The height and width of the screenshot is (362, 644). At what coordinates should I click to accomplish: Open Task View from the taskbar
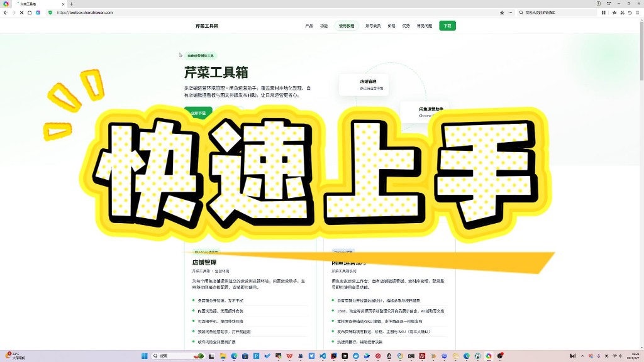(x=211, y=356)
